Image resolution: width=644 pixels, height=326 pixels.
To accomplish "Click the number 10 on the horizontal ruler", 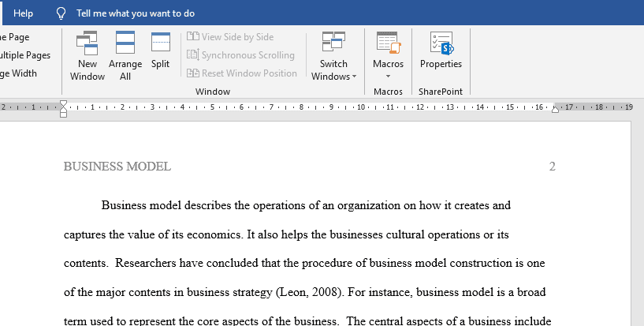I will 360,107.
